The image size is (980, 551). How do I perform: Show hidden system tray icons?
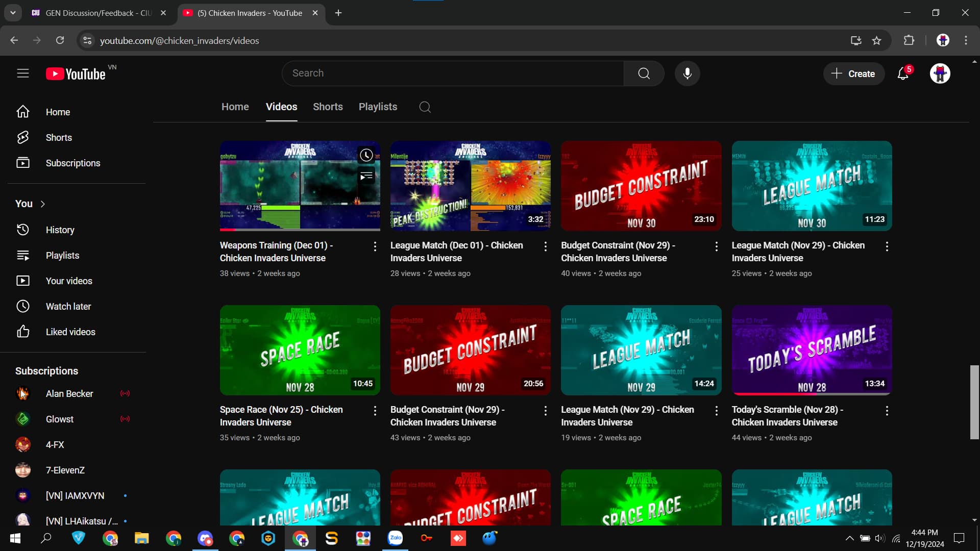tap(849, 538)
